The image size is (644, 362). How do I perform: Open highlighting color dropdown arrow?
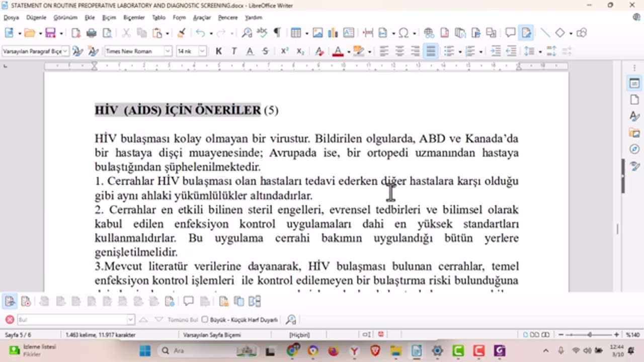coord(369,51)
